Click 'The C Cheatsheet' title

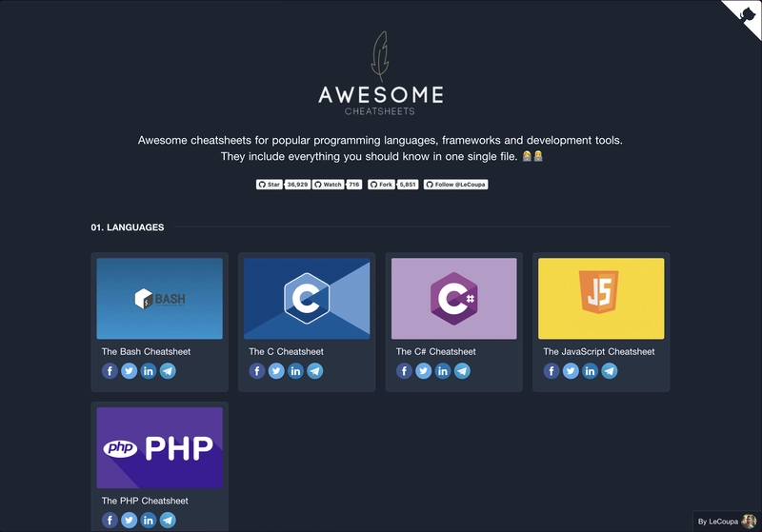point(286,351)
